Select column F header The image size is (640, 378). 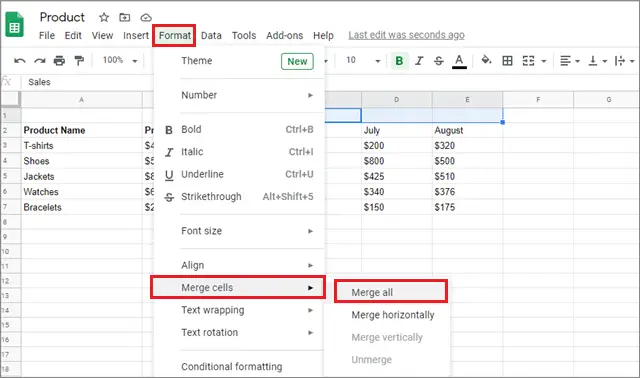pos(538,100)
